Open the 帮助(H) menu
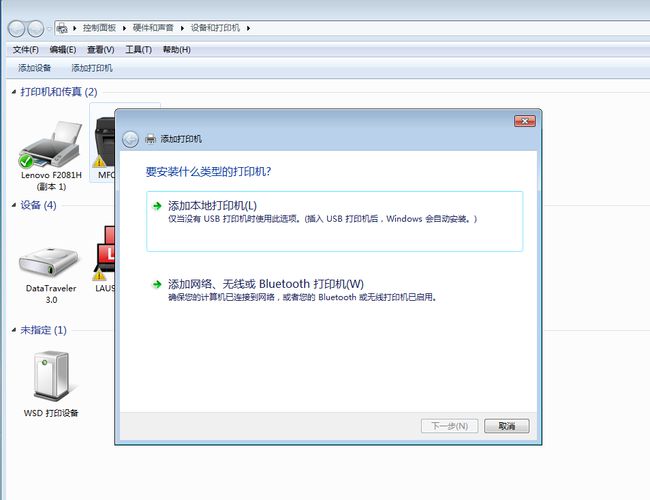650x500 pixels. click(177, 50)
